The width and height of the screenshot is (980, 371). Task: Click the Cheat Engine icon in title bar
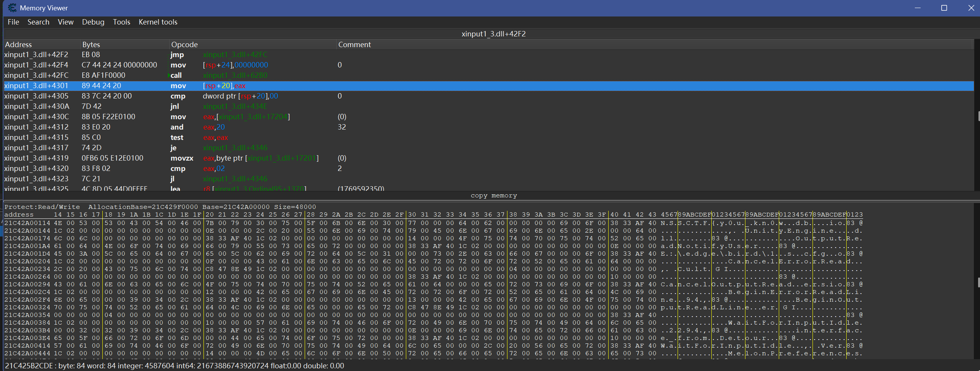coord(12,8)
